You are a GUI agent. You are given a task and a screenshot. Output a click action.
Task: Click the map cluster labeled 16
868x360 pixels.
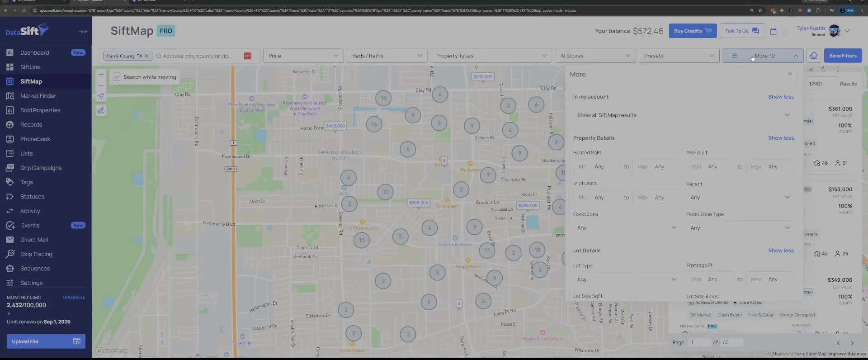pos(374,124)
